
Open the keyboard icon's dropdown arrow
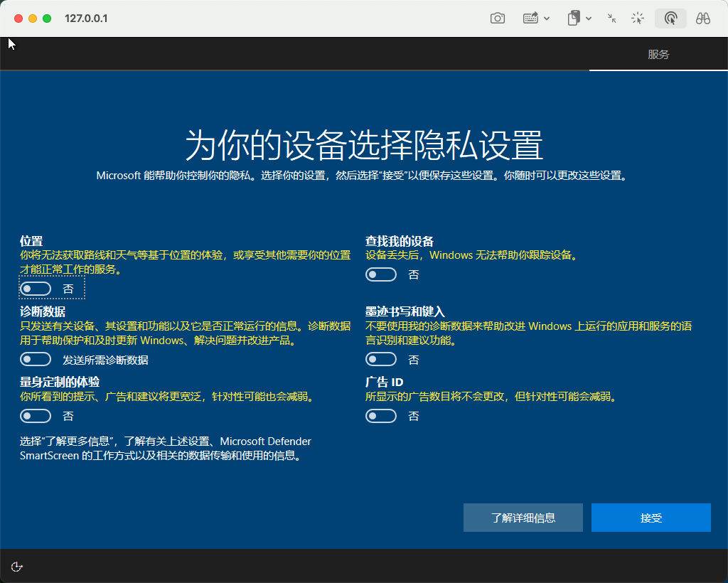pos(547,19)
